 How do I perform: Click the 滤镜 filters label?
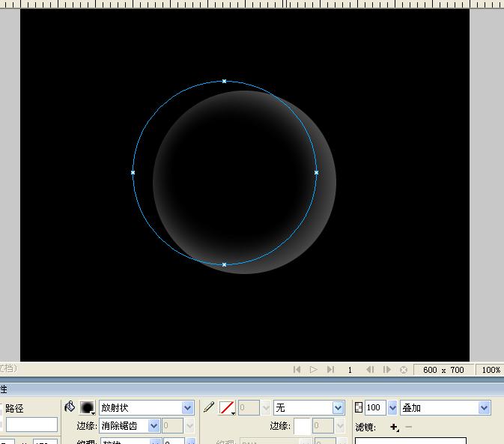click(365, 428)
